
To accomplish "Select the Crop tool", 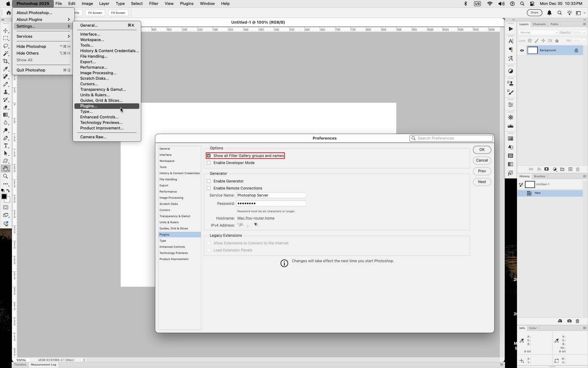I will tap(6, 61).
